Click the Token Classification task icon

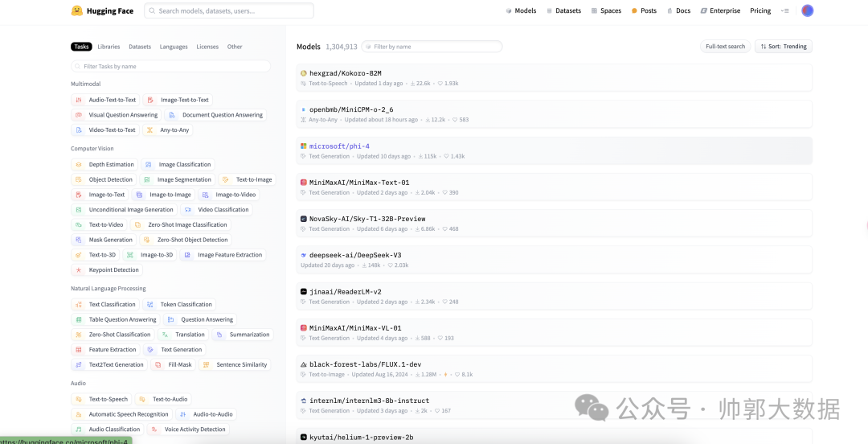pyautogui.click(x=150, y=304)
